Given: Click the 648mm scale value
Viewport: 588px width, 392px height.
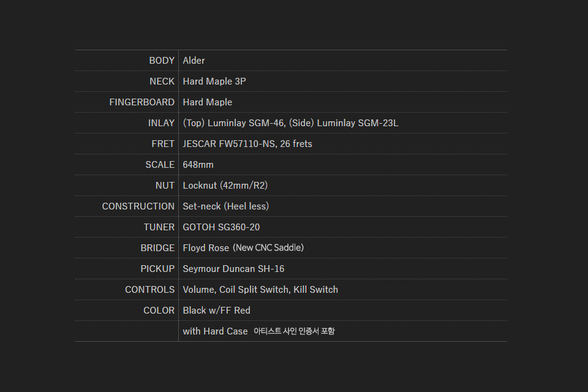Looking at the screenshot, I should pyautogui.click(x=198, y=165).
